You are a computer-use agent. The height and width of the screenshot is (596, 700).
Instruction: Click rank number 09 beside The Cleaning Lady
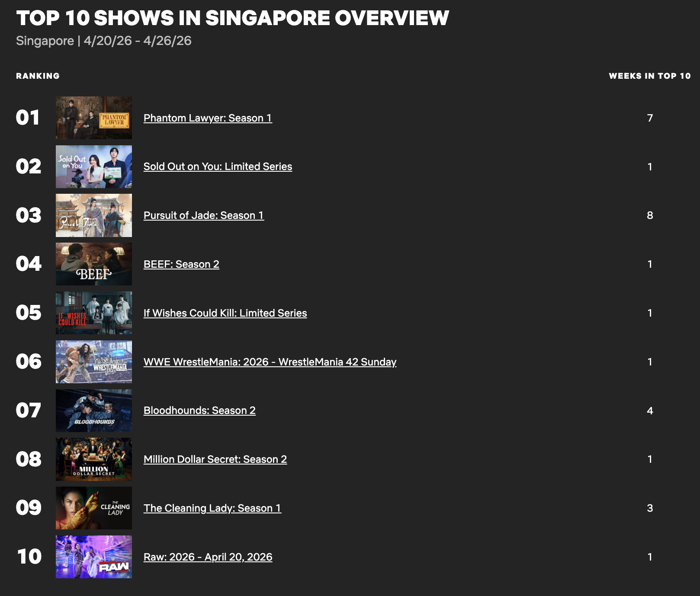(x=29, y=508)
